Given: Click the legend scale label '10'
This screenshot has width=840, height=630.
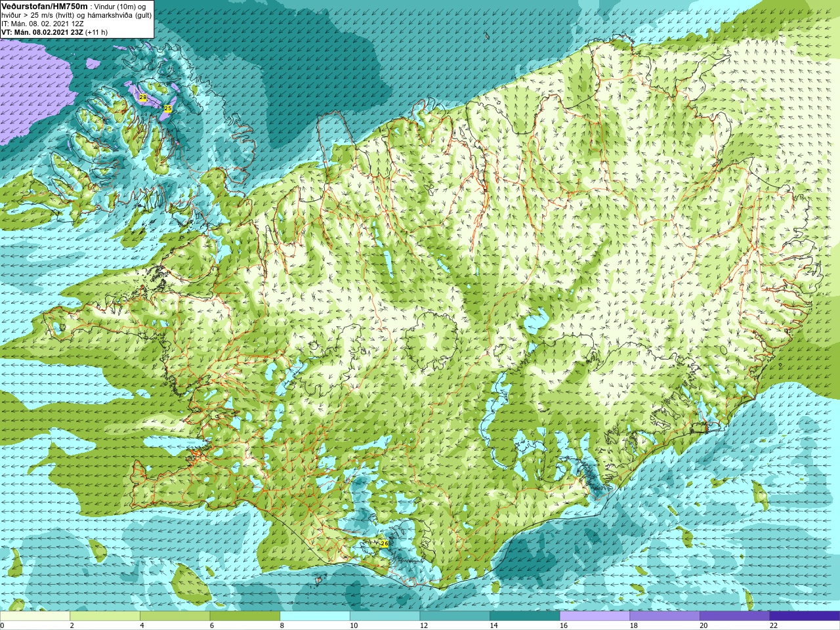Looking at the screenshot, I should (x=354, y=625).
